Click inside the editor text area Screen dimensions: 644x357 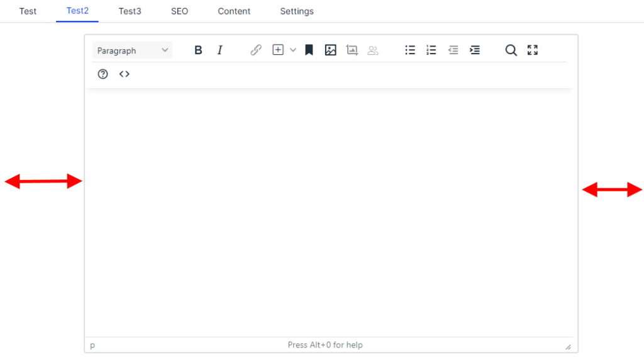tap(331, 213)
